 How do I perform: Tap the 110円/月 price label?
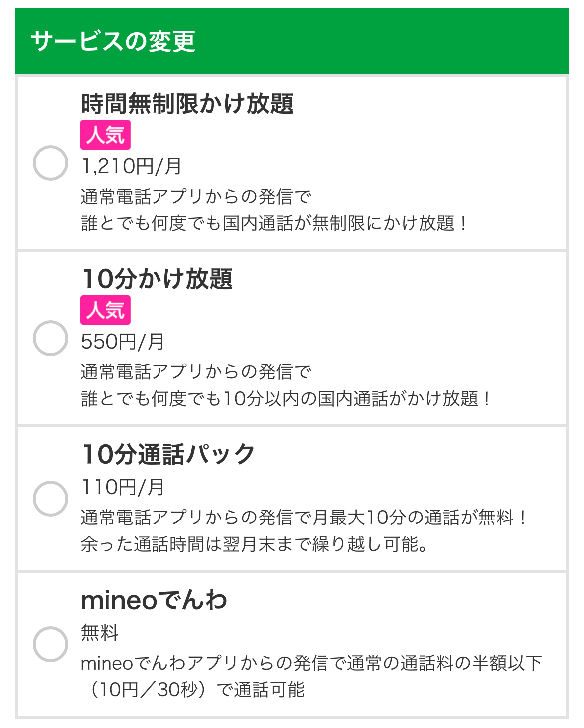122,487
